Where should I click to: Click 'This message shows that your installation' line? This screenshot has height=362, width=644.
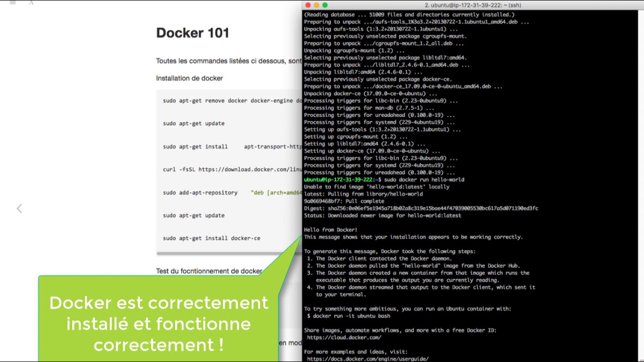414,237
